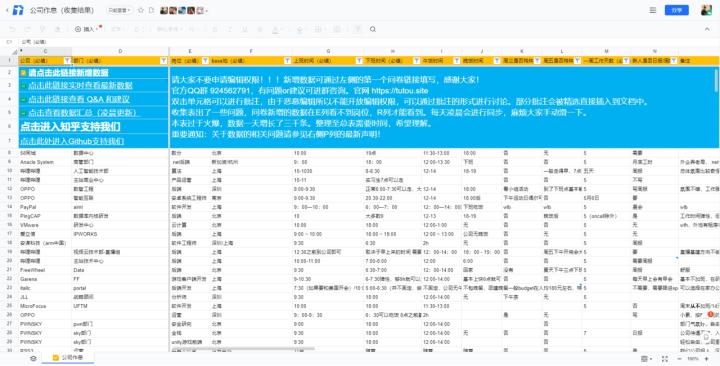This screenshot has width=720, height=366.
Task: Toggle underline formatting in toolbar
Action: pos(244,29)
